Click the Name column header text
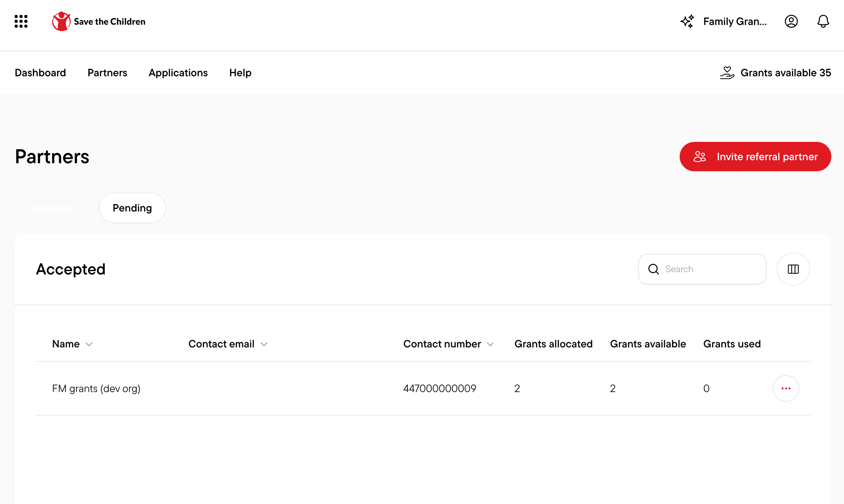This screenshot has height=504, width=844. (x=66, y=344)
